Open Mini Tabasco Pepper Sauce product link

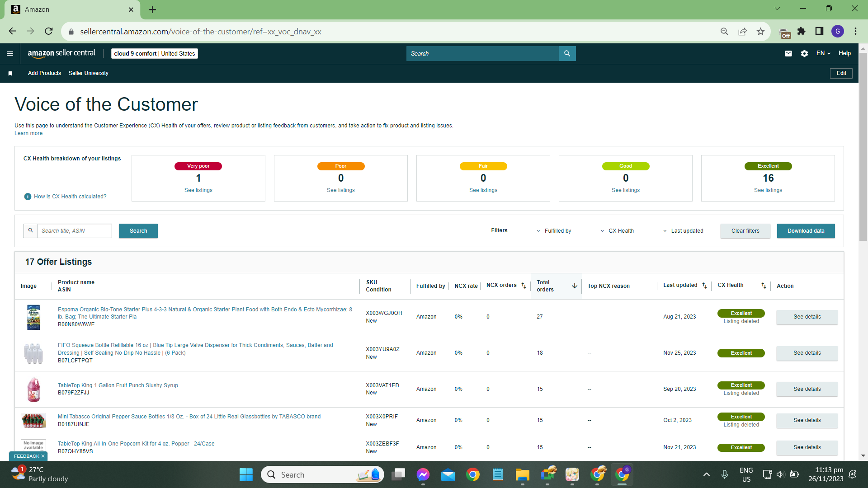(x=189, y=417)
